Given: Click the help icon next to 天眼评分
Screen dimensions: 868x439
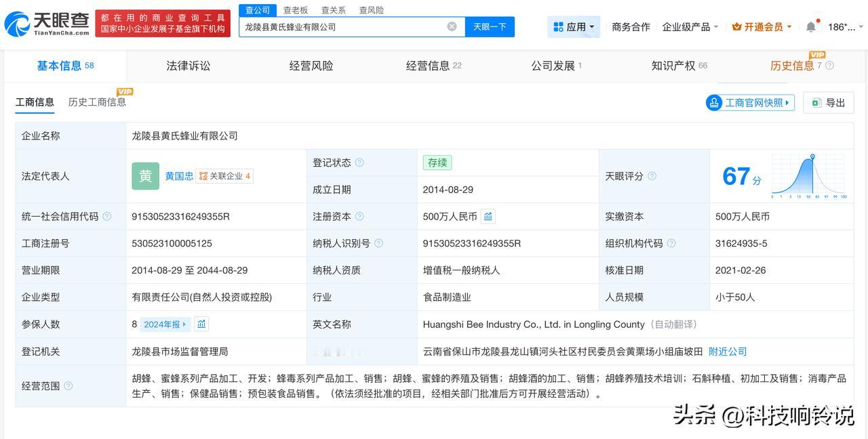Looking at the screenshot, I should click(651, 176).
